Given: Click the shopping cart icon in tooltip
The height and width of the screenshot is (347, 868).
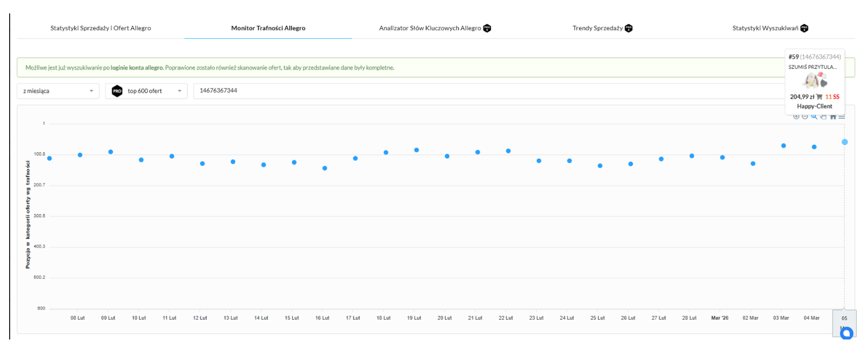Looking at the screenshot, I should 819,97.
